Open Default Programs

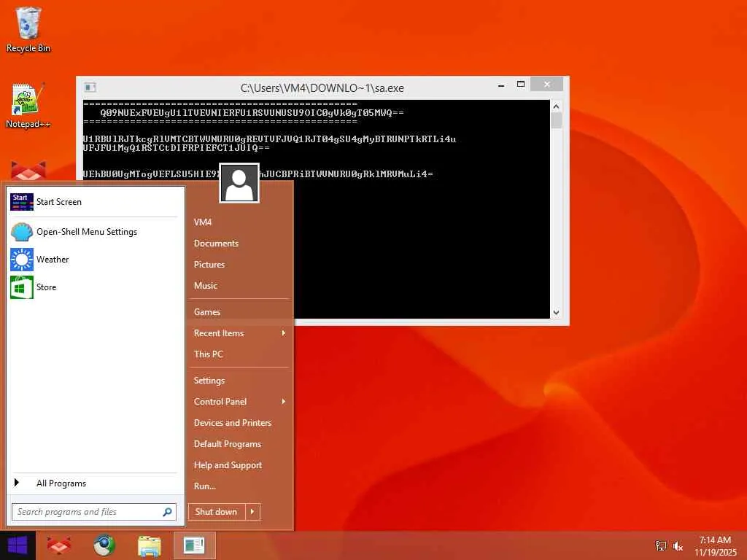[239, 444]
